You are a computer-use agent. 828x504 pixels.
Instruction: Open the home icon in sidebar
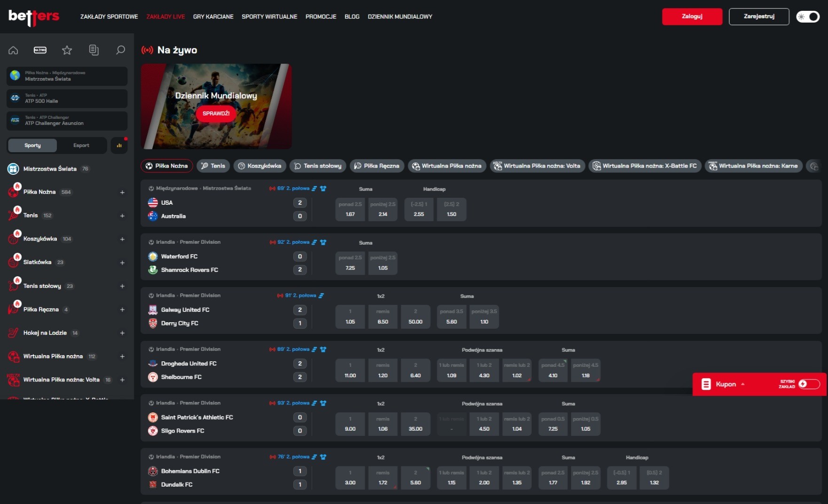pos(13,50)
